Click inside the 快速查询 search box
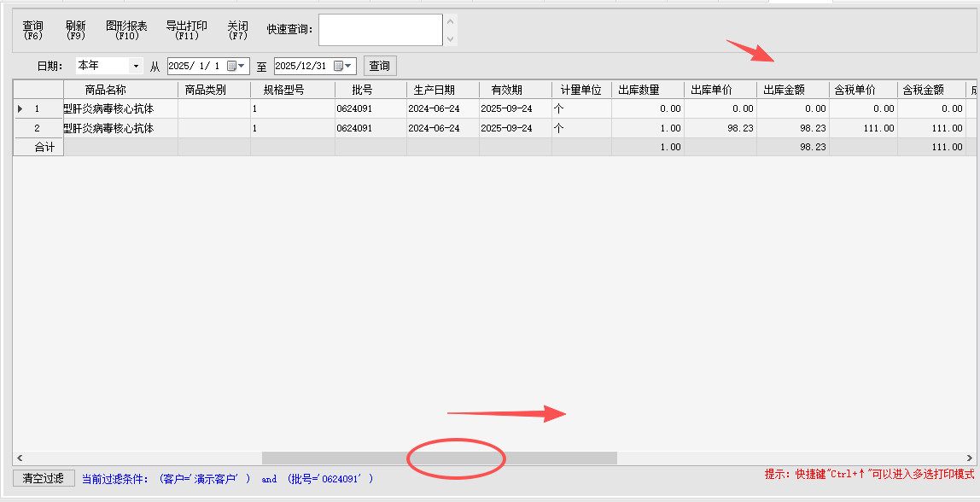The width and height of the screenshot is (980, 502). pyautogui.click(x=380, y=30)
